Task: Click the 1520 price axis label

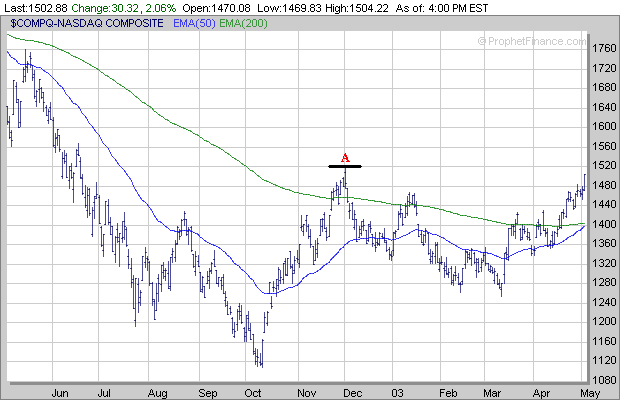Action: pos(604,166)
